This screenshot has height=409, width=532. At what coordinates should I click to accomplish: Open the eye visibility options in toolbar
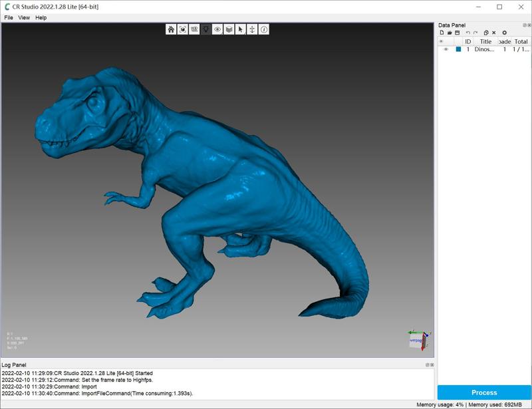coord(217,29)
